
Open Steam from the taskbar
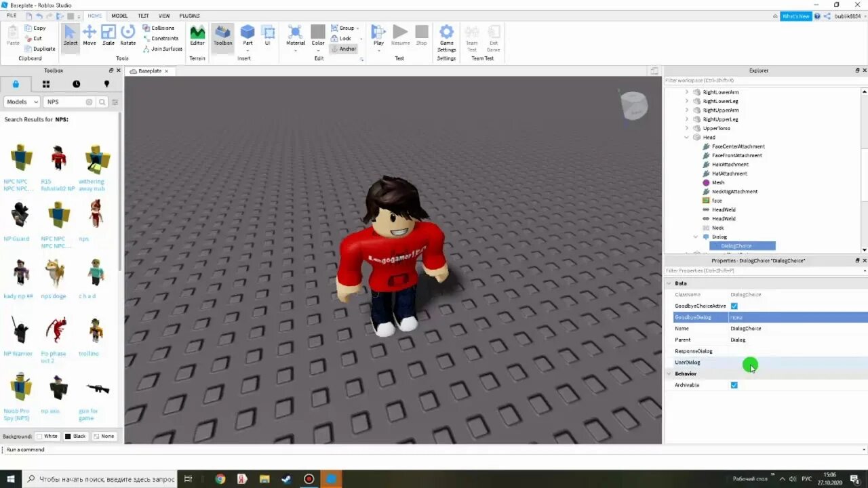(287, 479)
